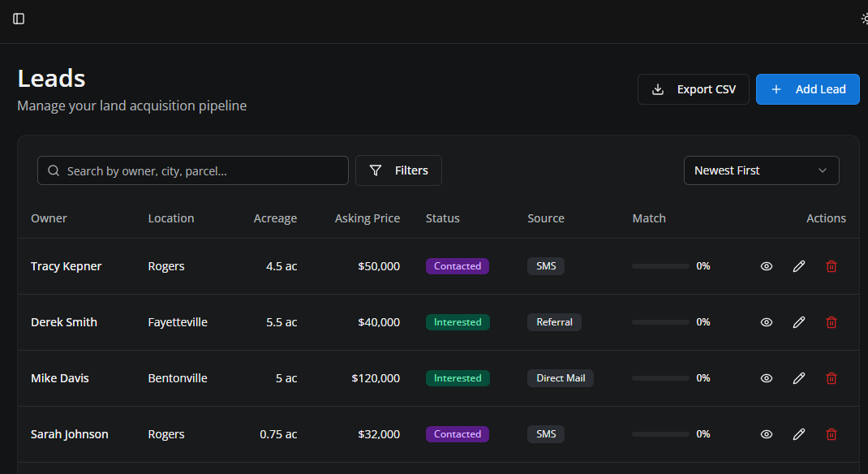The image size is (868, 474).
Task: Open the Newest First sort dropdown
Action: coord(761,170)
